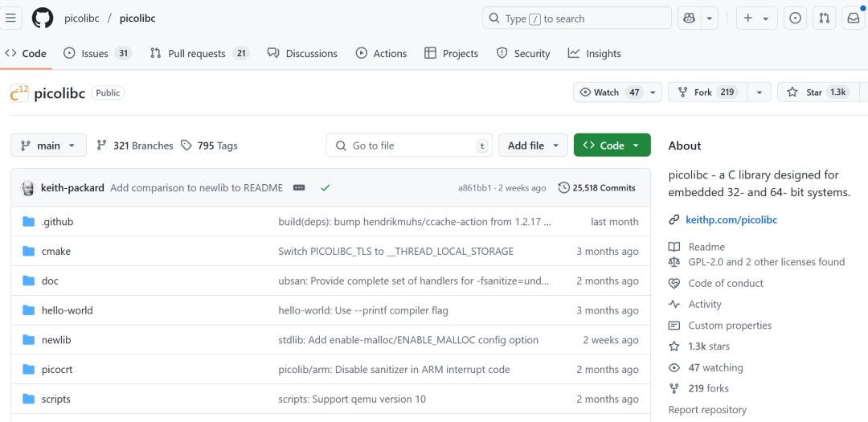Open Pull requests icon in header
Viewport: 868px width, 422px height.
[825, 18]
